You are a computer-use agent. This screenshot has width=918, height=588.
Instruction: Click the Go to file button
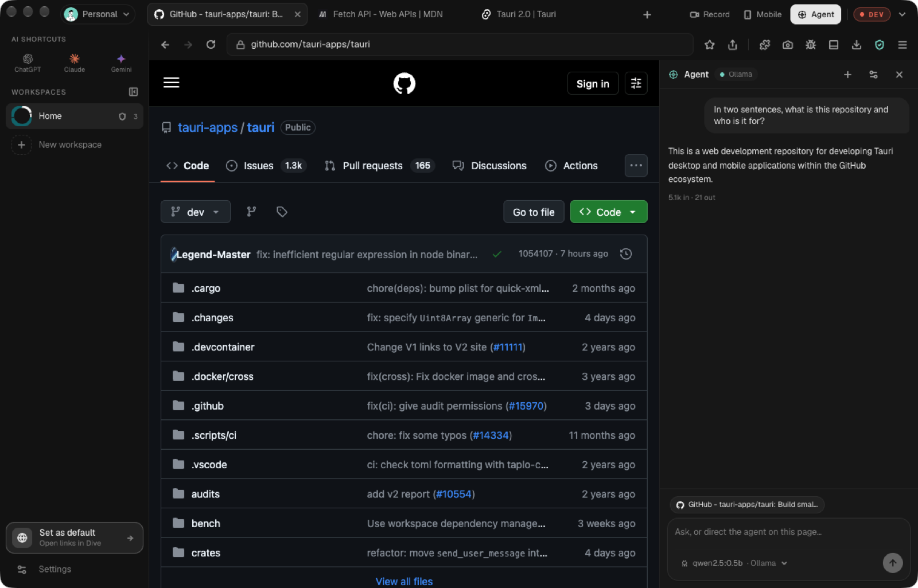pyautogui.click(x=534, y=212)
